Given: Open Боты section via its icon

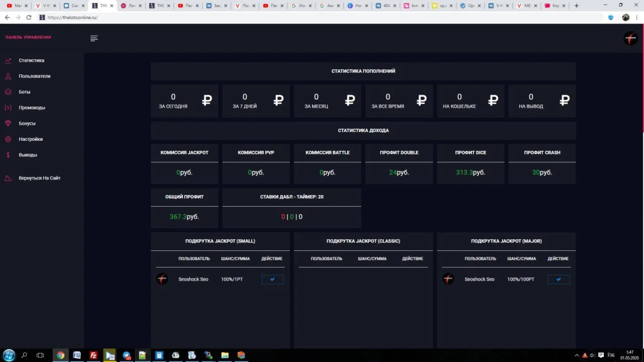Looking at the screenshot, I should click(x=8, y=92).
